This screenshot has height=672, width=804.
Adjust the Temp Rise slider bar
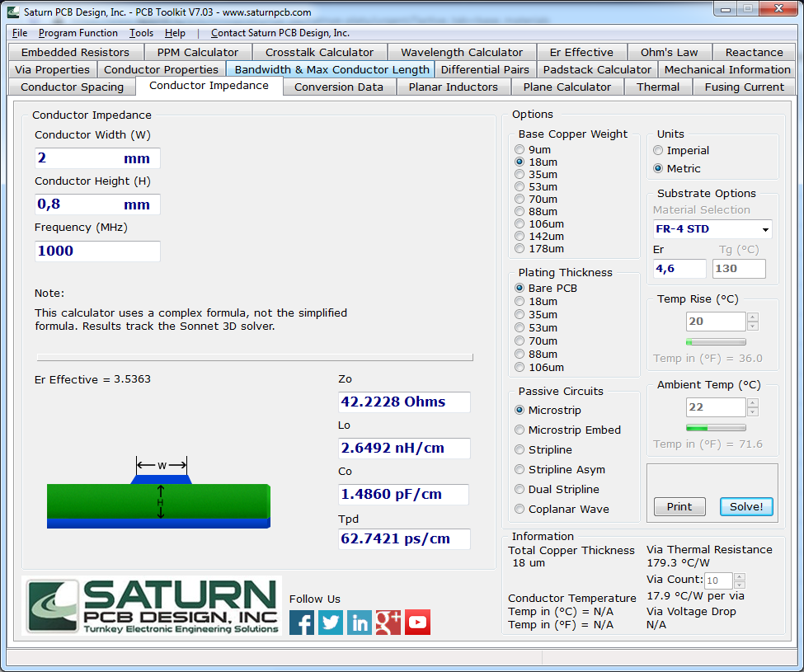click(716, 342)
